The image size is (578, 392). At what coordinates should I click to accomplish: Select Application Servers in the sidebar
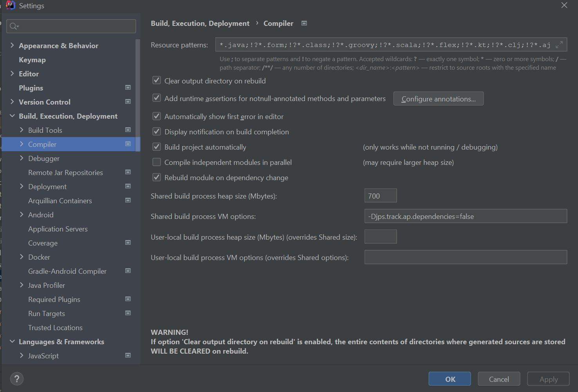click(x=58, y=229)
